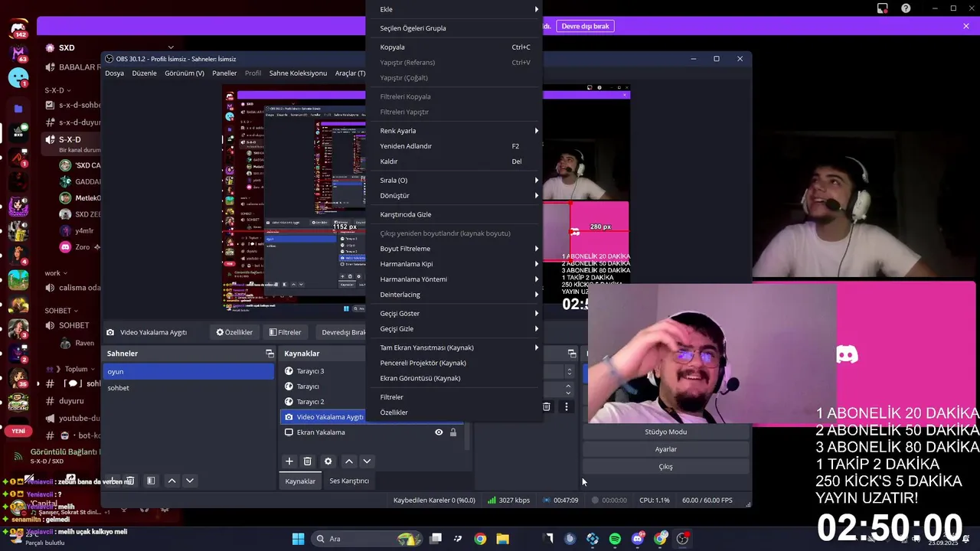This screenshot has width=980, height=551.
Task: Move source up with arrow icon
Action: (349, 461)
